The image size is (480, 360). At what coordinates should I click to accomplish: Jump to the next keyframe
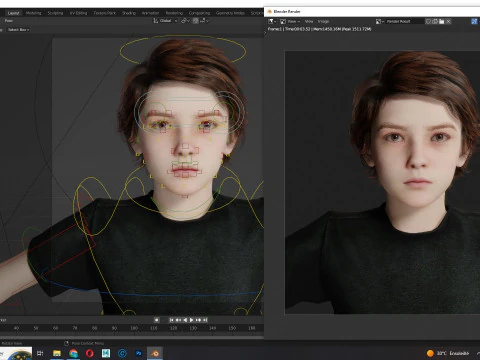[198, 320]
